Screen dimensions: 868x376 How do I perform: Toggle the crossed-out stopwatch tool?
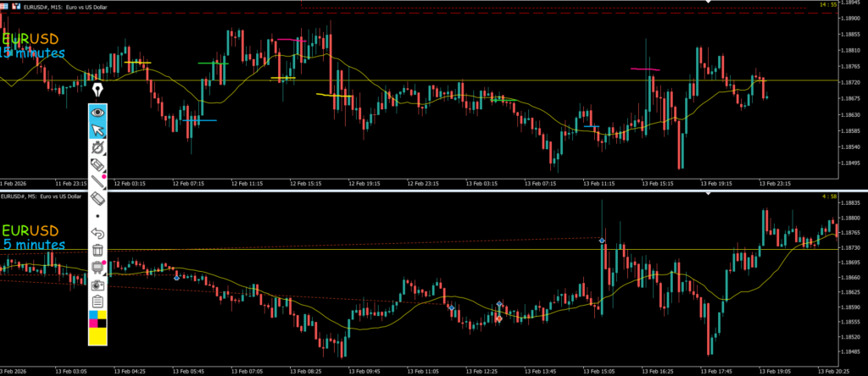pos(98,147)
